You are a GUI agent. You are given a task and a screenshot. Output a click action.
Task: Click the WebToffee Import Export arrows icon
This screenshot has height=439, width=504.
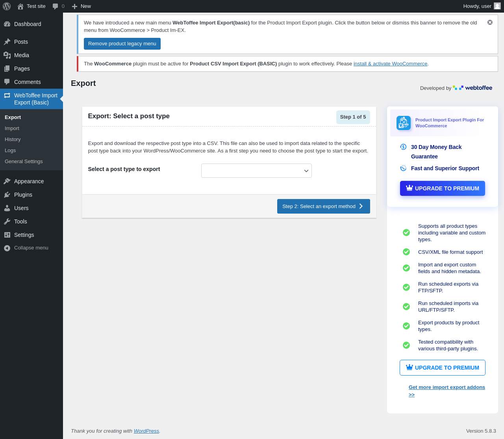pyautogui.click(x=7, y=95)
